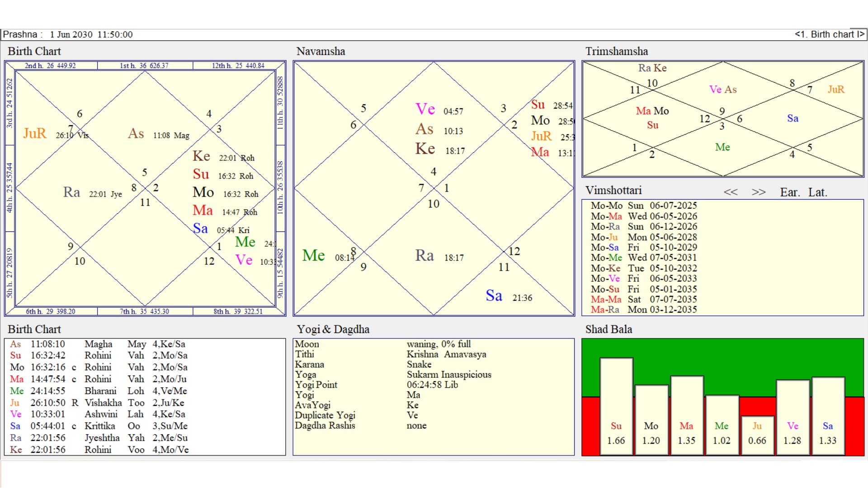This screenshot has height=488, width=868.
Task: Click the Tithi Krishna Amavasya entry
Action: pos(391,354)
